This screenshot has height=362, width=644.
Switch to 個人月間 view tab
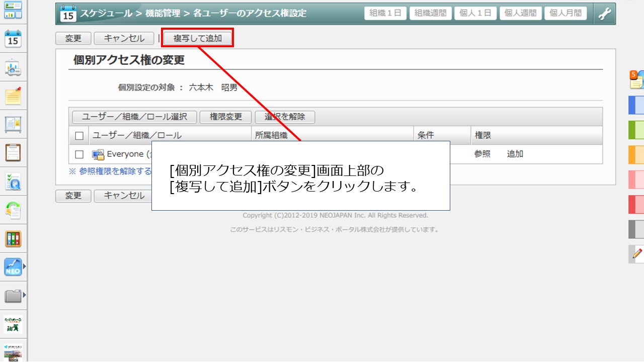tap(565, 14)
